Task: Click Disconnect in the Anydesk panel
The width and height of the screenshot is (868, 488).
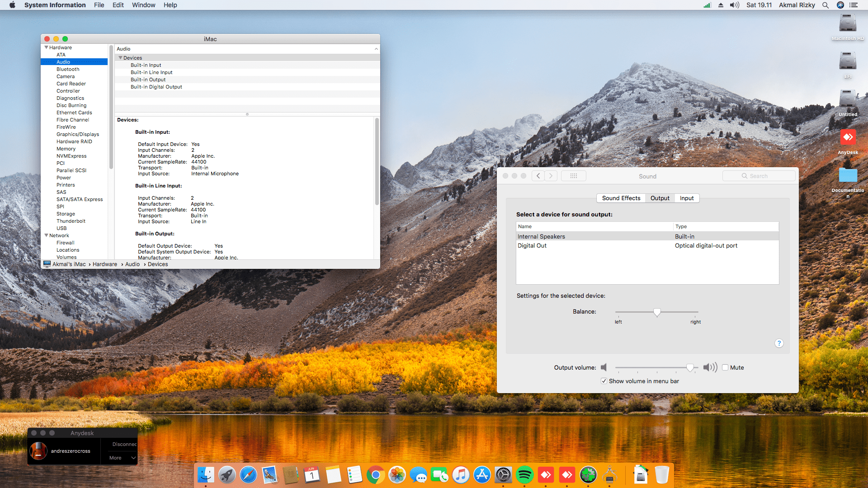Action: click(x=124, y=444)
